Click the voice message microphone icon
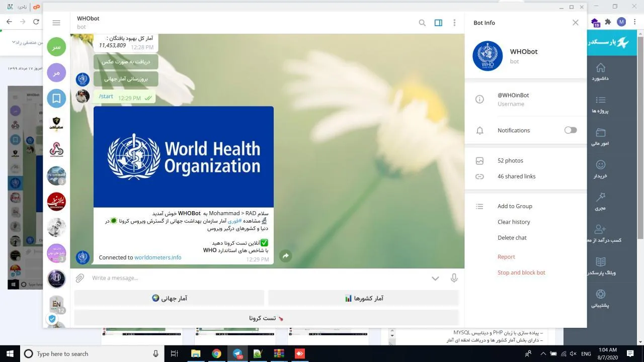 [454, 278]
